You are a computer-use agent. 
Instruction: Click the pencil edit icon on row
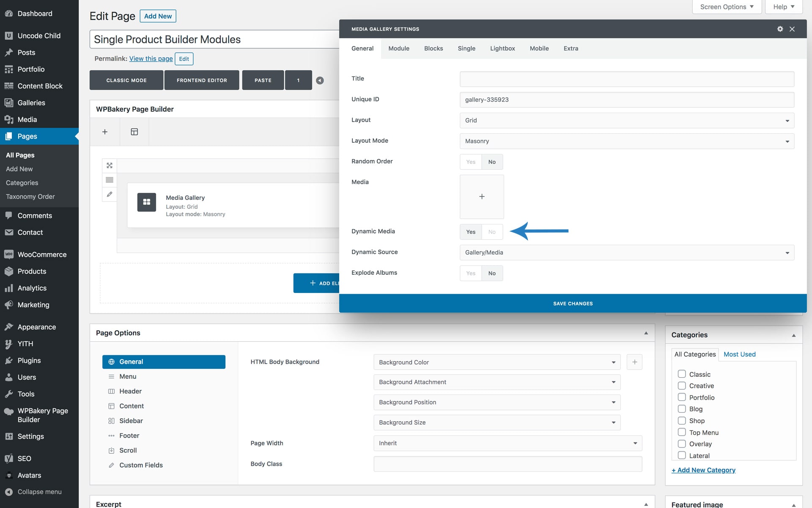pyautogui.click(x=110, y=194)
